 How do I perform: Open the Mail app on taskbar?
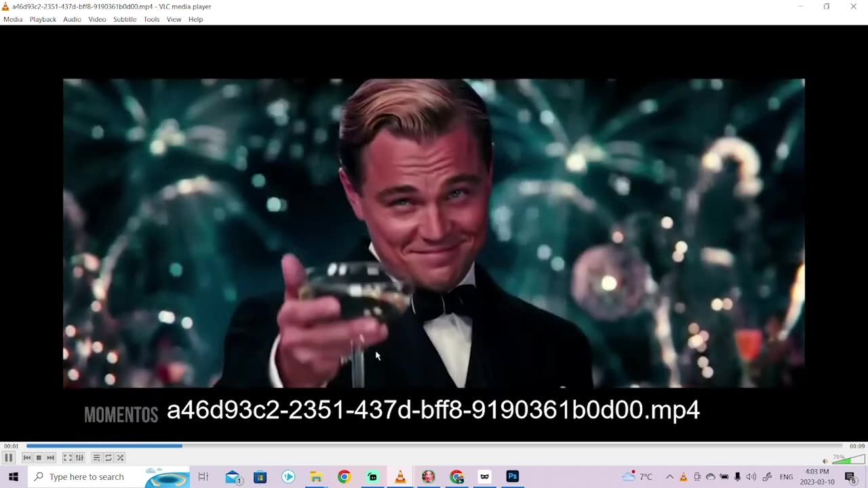click(234, 476)
